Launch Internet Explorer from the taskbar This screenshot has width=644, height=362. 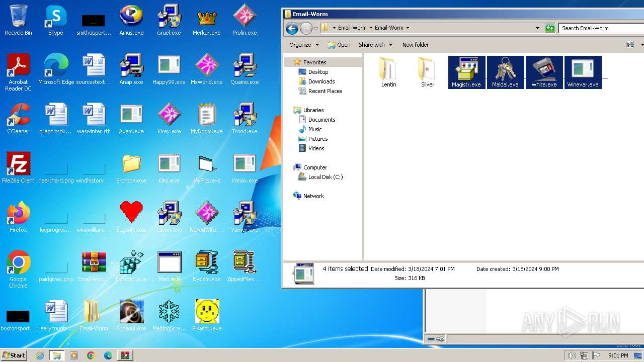pyautogui.click(x=40, y=355)
